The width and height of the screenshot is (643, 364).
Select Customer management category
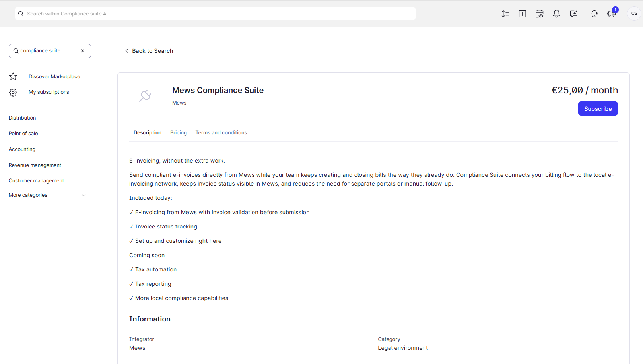click(36, 181)
